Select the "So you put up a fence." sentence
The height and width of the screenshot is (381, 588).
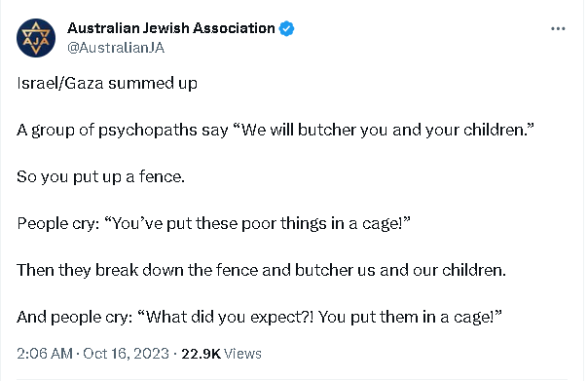pos(101,176)
